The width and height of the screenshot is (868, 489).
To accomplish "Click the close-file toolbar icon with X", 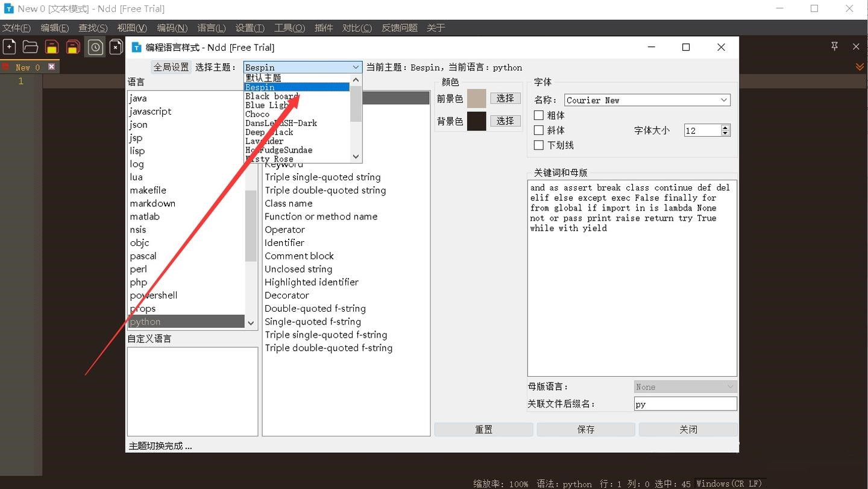I will point(116,47).
